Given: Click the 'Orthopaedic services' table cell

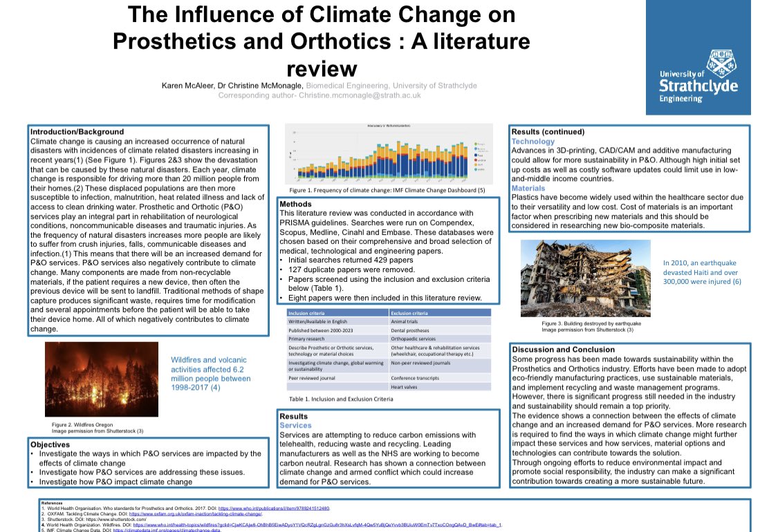Looking at the screenshot, I should pos(440,339).
